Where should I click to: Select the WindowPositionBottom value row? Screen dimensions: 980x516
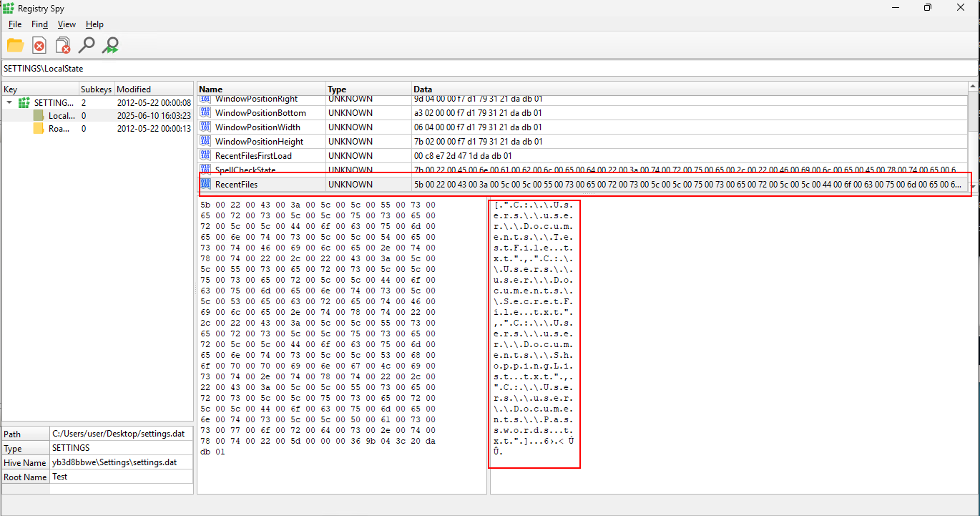[x=582, y=112]
